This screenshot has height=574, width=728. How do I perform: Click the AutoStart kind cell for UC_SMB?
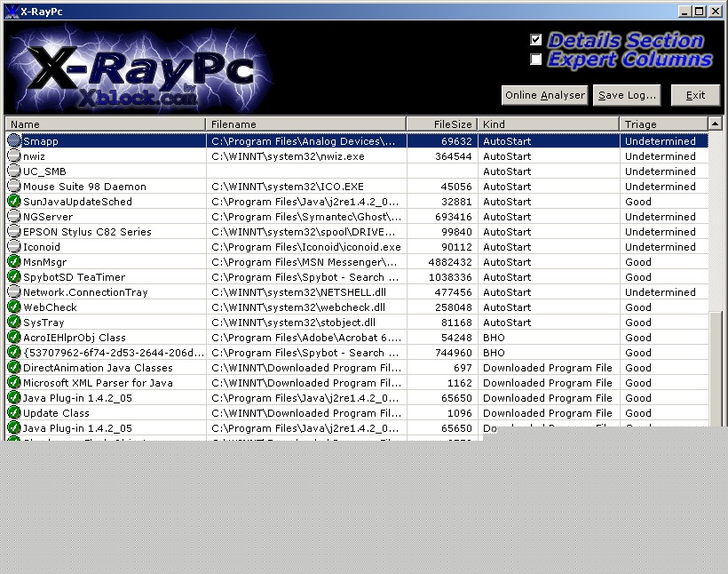[x=549, y=171]
